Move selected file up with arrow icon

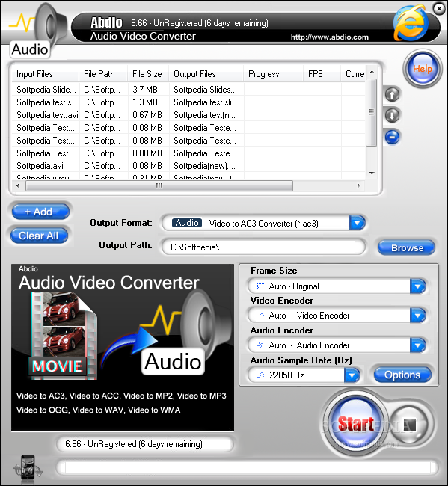tap(392, 94)
